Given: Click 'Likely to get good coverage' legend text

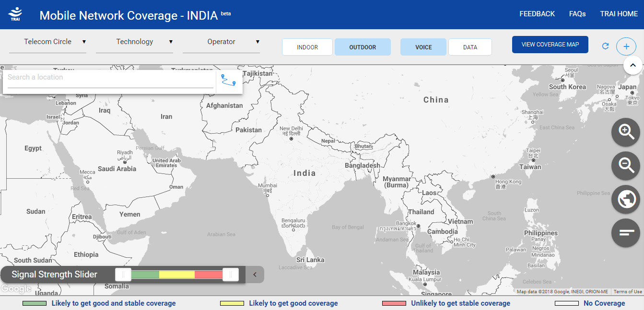Looking at the screenshot, I should coord(293,303).
